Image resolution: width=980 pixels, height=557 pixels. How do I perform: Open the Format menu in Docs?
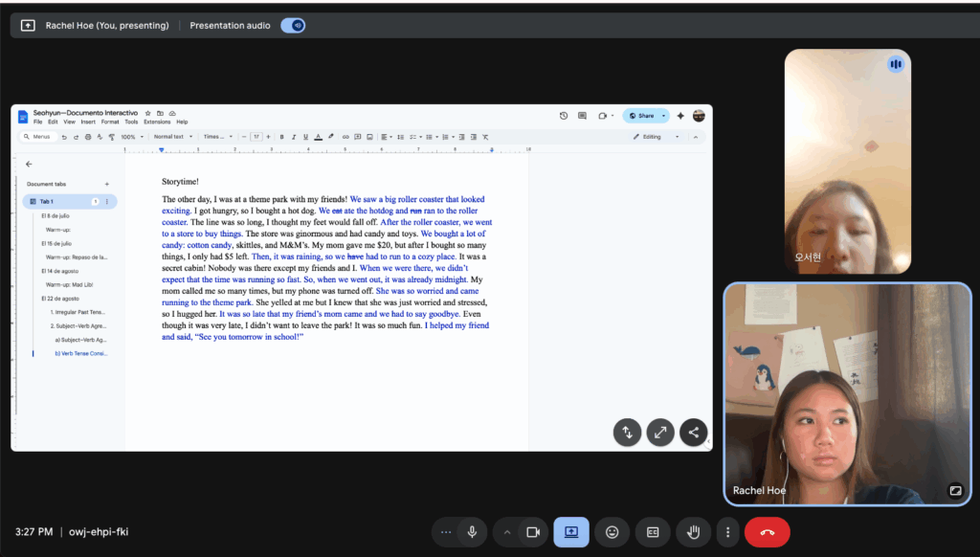[110, 123]
